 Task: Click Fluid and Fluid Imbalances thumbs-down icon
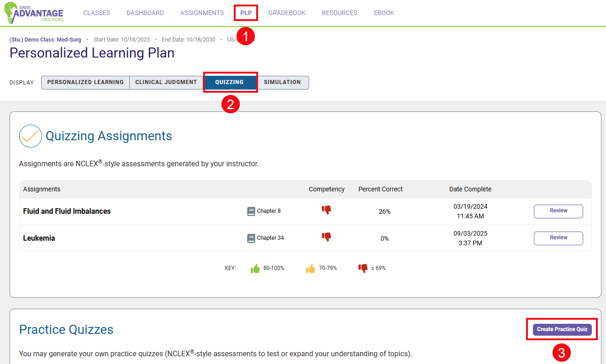tap(326, 210)
